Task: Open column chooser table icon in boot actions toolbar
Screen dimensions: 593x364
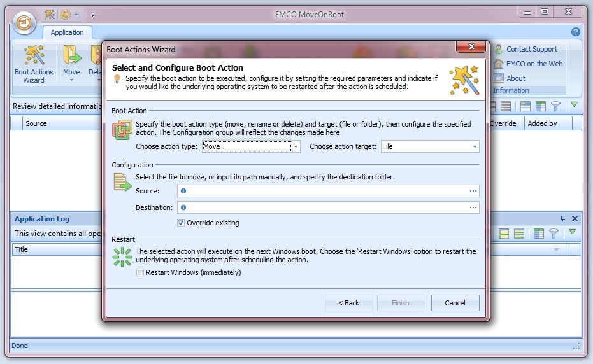Action: click(540, 106)
